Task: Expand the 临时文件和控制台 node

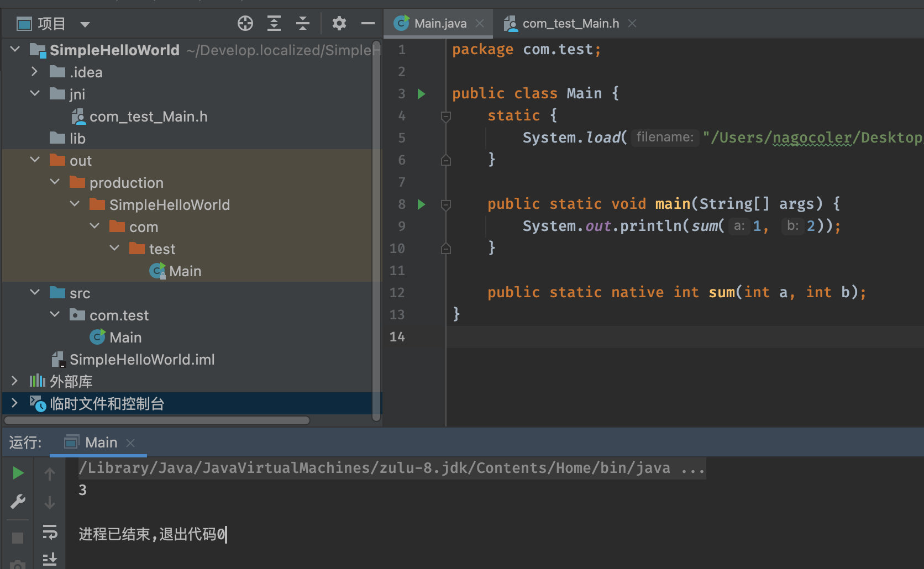Action: [15, 403]
